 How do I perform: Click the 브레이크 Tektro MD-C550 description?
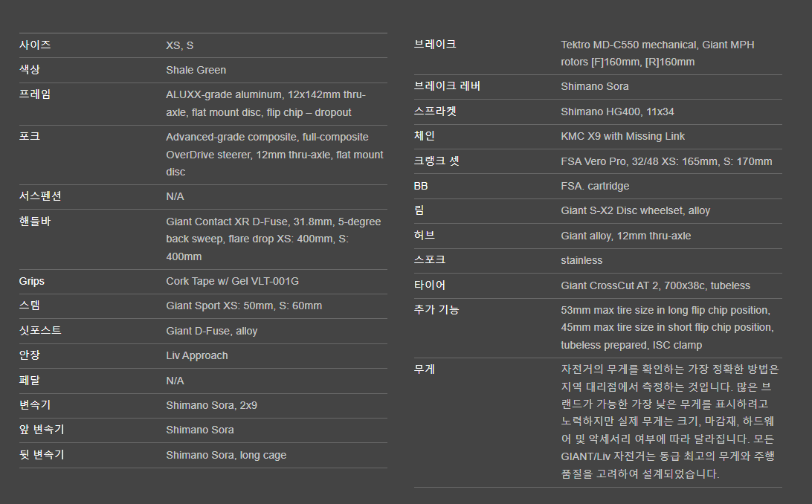click(x=657, y=54)
